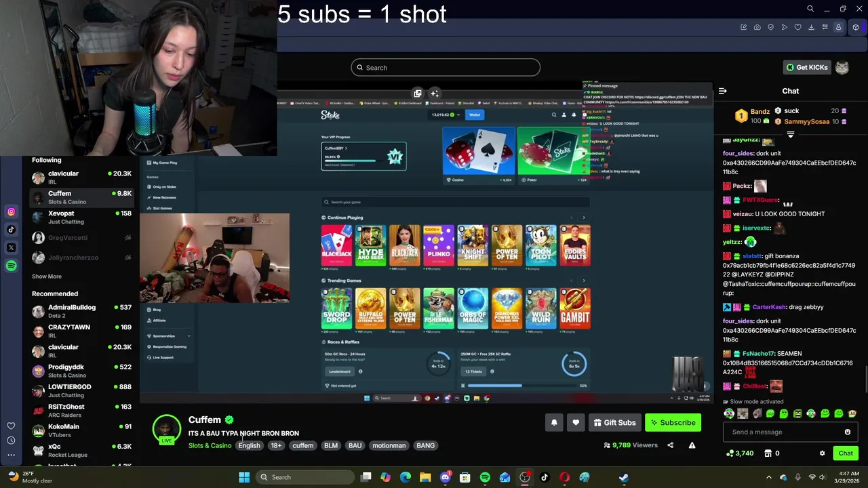The image size is (868, 488).
Task: Open Instagram in the browser sidebar
Action: click(12, 212)
